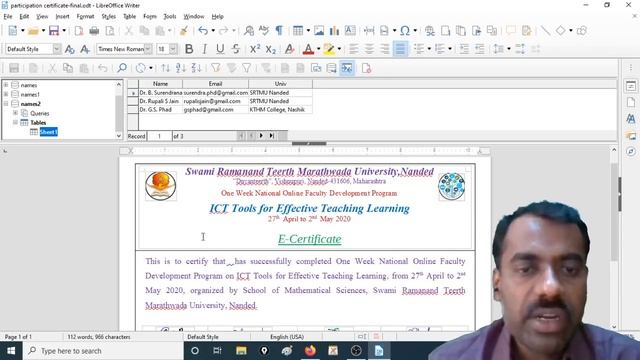640x360 pixels.
Task: Open the Format menu
Action: (x=85, y=16)
